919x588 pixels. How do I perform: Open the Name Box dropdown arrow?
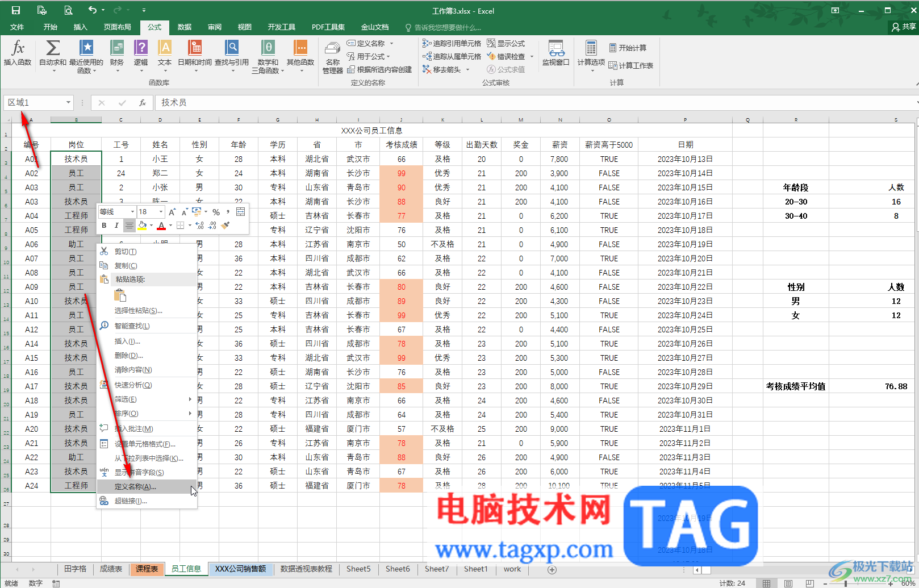(68, 102)
